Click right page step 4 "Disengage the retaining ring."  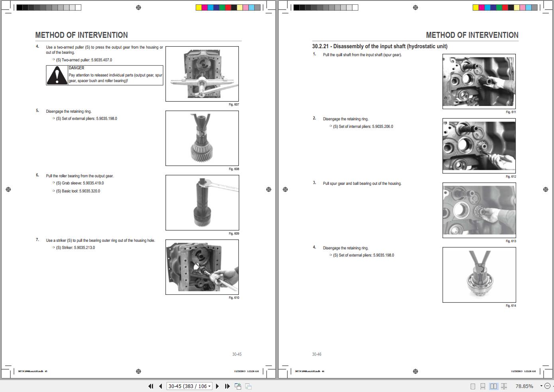click(346, 248)
